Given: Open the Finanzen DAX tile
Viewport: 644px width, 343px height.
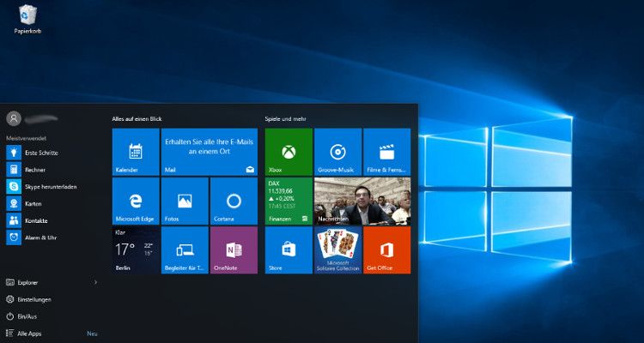Looking at the screenshot, I should coord(289,201).
